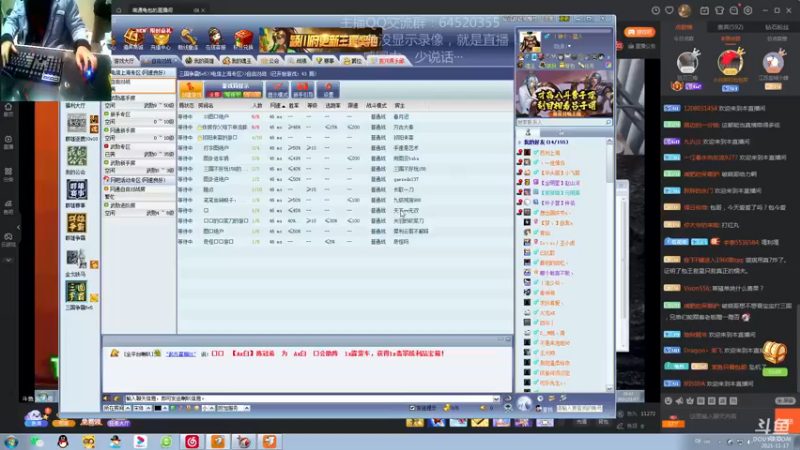Image resolution: width=800 pixels, height=450 pixels.
Task: Click the Find button in friend panel bottom
Action: pos(543,409)
